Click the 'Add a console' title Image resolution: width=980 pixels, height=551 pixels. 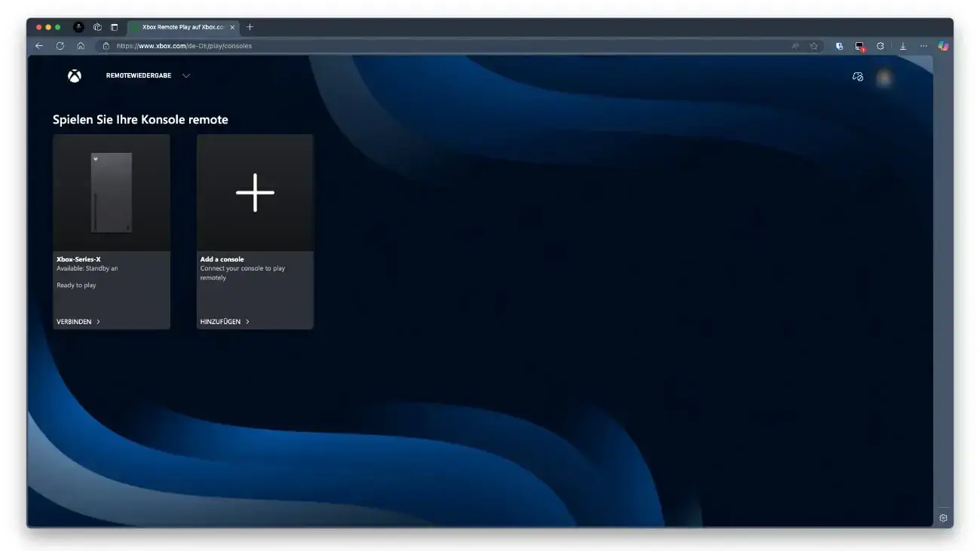(x=222, y=259)
